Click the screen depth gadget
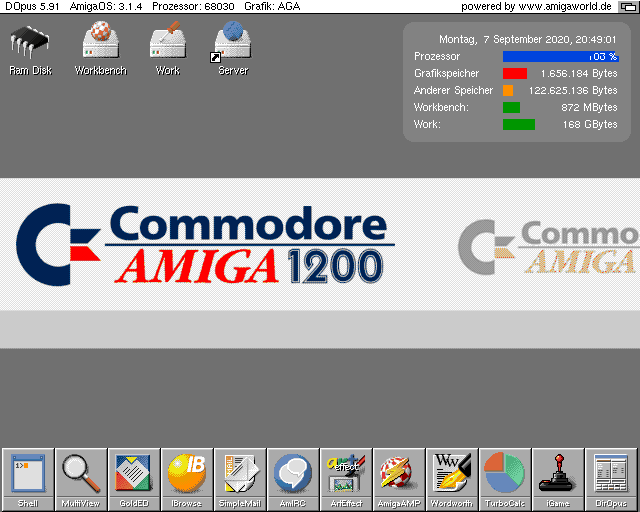Viewport: 640px width, 512px height. [628, 6]
